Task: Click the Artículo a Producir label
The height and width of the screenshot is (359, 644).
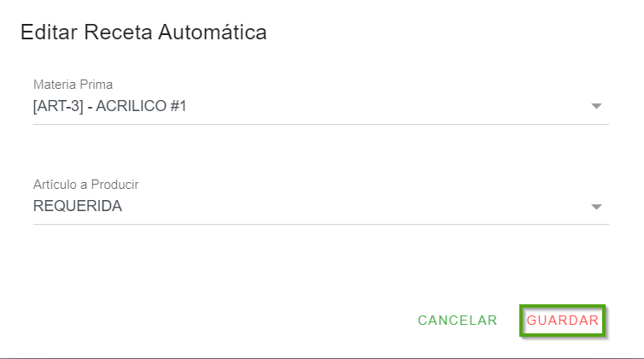Action: click(85, 185)
